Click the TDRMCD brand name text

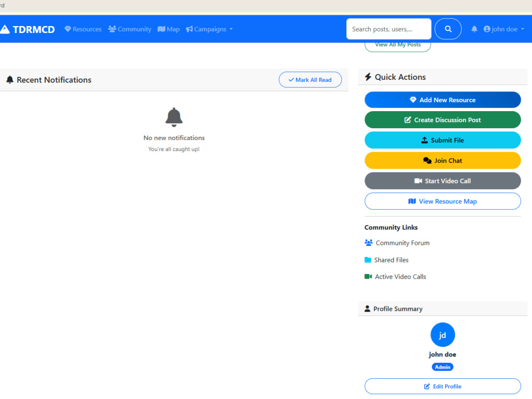click(x=34, y=29)
